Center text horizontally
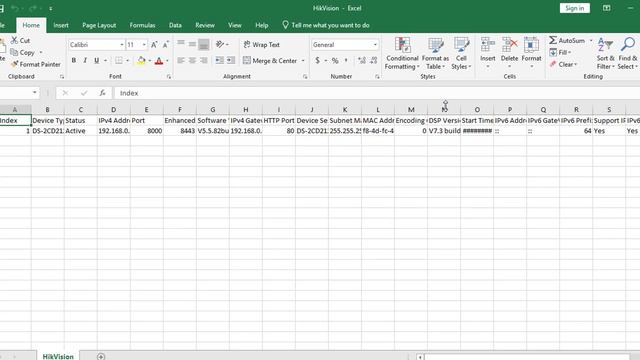This screenshot has height=360, width=640. (192, 60)
